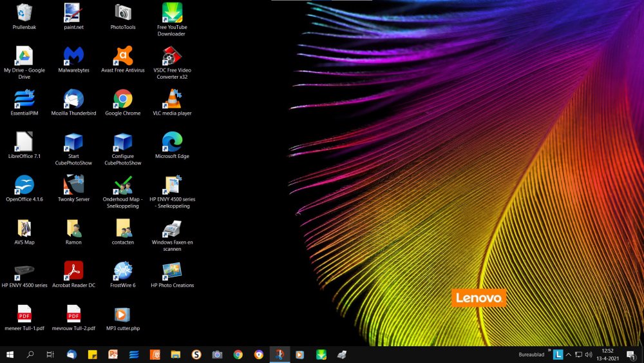This screenshot has height=363, width=644.
Task: Open Task View from the taskbar
Action: pos(50,355)
